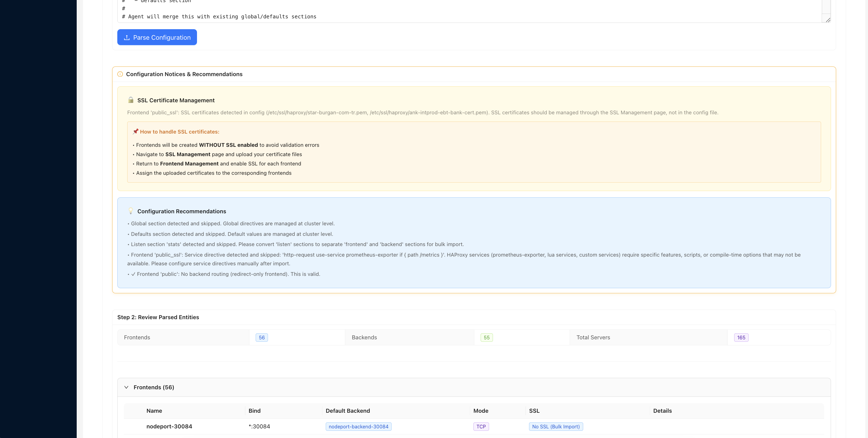Click the Assign the uploaded certificates bullet

coord(212,173)
